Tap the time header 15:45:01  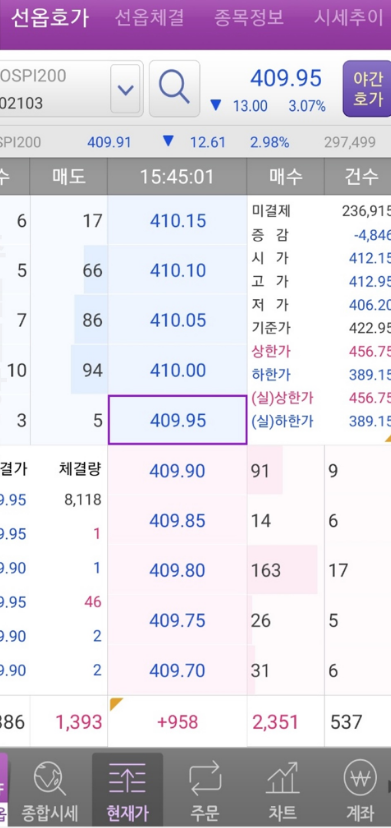coord(177,176)
